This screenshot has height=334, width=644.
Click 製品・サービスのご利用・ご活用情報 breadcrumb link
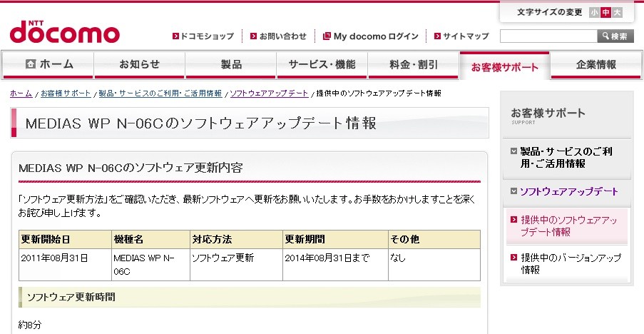(x=160, y=93)
